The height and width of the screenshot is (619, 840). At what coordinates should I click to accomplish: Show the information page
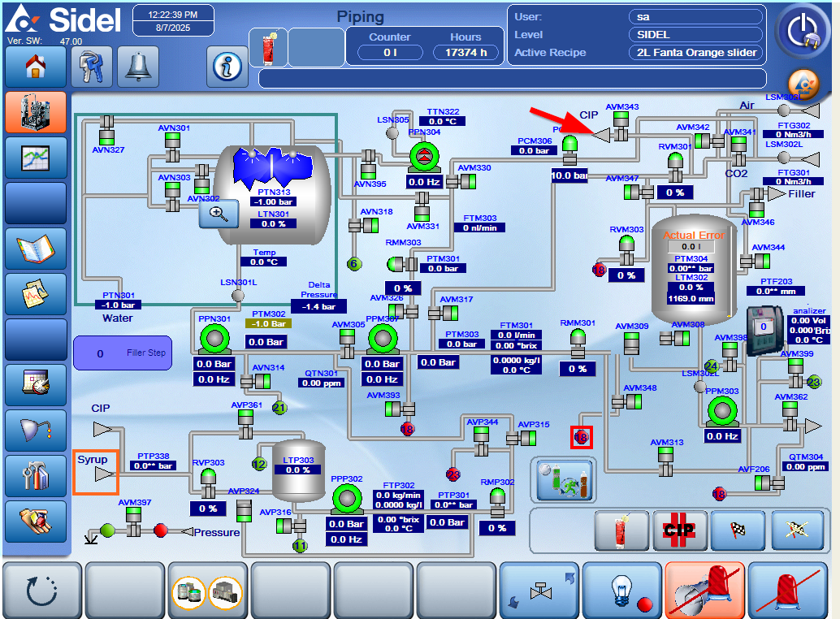pos(227,67)
